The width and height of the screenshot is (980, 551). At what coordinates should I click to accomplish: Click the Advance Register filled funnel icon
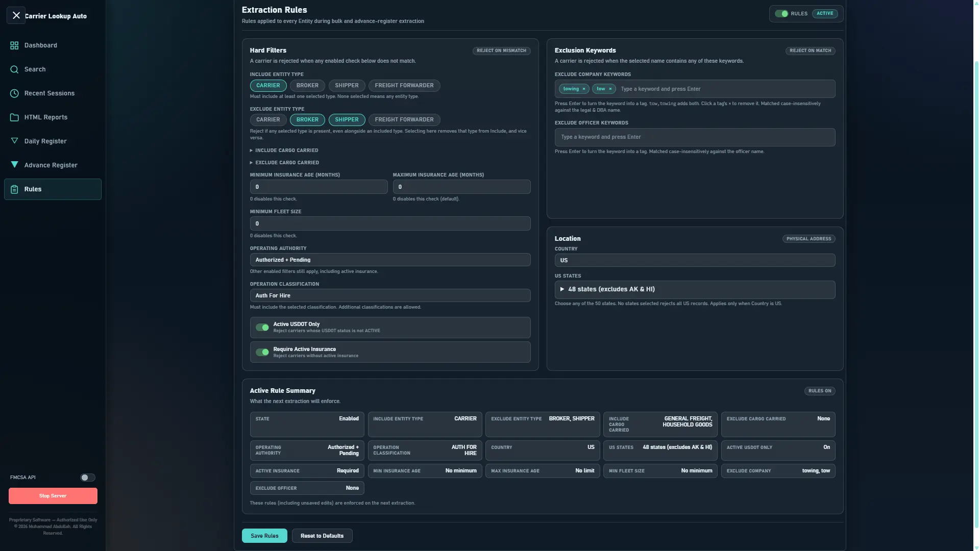click(x=14, y=165)
